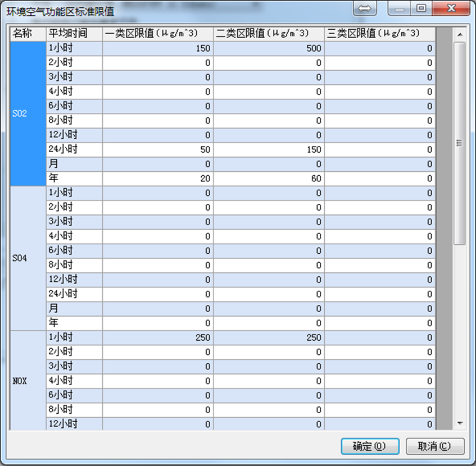Click the scrollbar down arrow
Screen dimensions: 476x466
460,423
